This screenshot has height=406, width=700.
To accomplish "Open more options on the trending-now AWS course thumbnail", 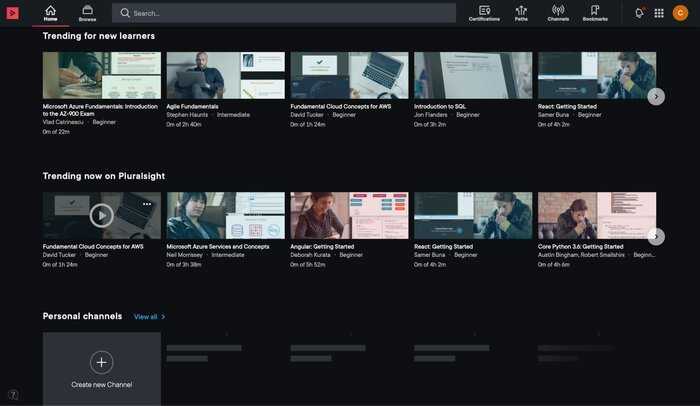I will point(147,204).
